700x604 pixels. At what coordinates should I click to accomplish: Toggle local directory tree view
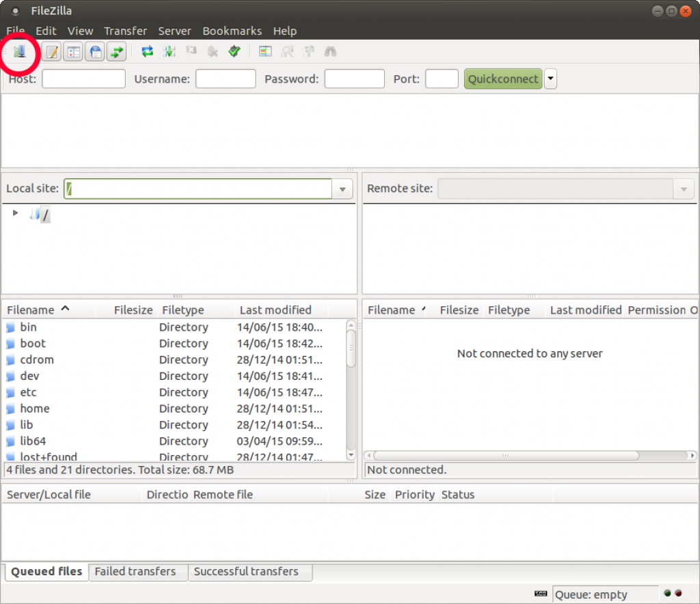pyautogui.click(x=73, y=51)
